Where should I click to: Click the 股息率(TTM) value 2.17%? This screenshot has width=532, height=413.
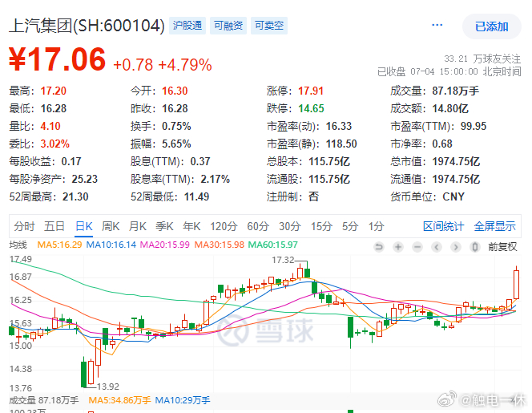[x=215, y=180]
